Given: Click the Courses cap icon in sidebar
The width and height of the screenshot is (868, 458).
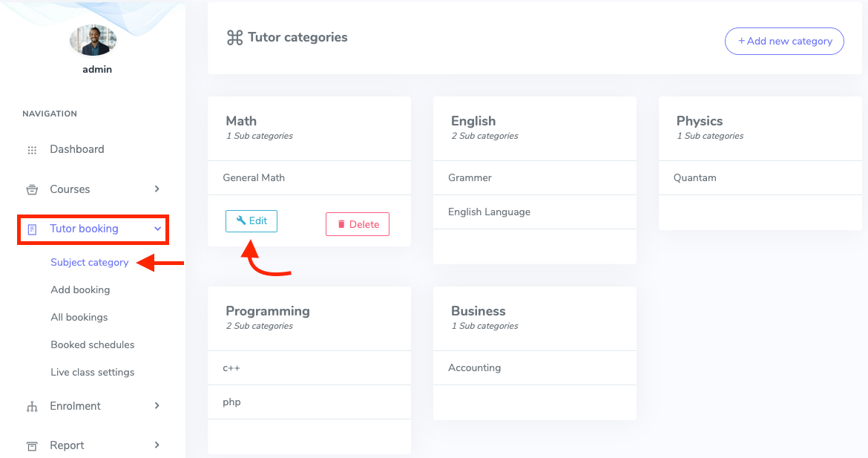Looking at the screenshot, I should click(x=32, y=189).
